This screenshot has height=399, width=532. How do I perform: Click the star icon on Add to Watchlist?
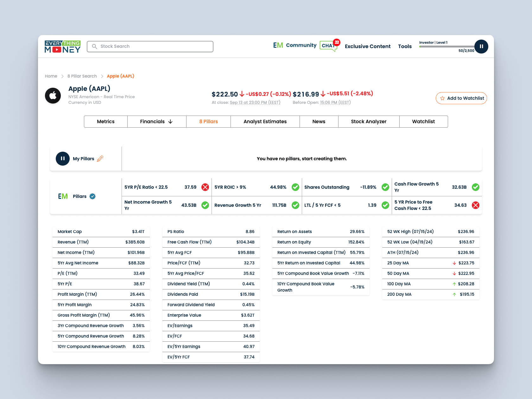[x=442, y=98]
